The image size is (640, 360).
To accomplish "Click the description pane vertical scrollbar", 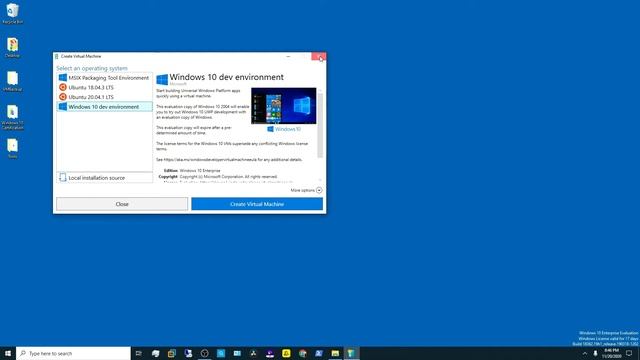I will [320, 125].
